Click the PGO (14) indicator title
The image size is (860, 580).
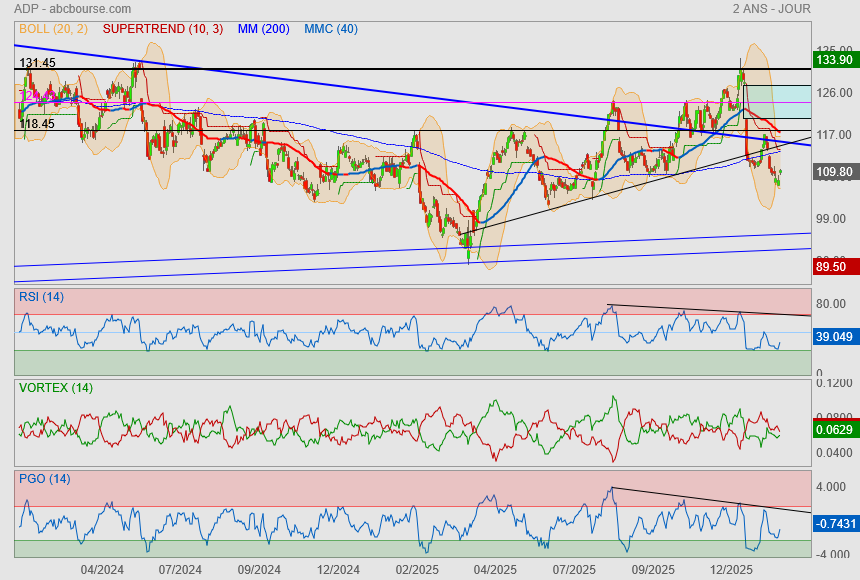(x=44, y=479)
